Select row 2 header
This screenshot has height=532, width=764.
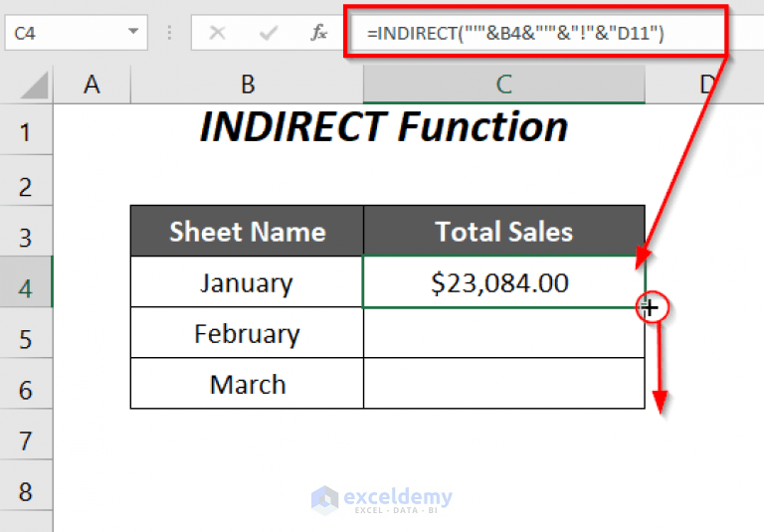tap(26, 181)
